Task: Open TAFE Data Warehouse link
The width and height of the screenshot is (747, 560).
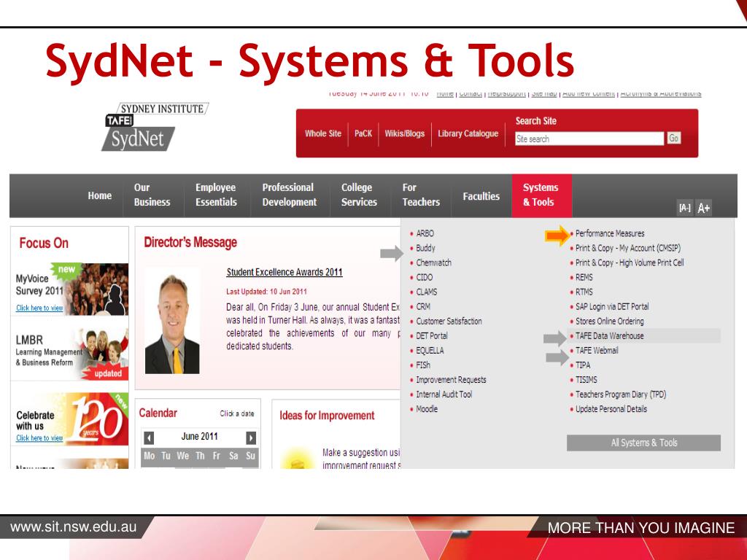Action: click(610, 335)
